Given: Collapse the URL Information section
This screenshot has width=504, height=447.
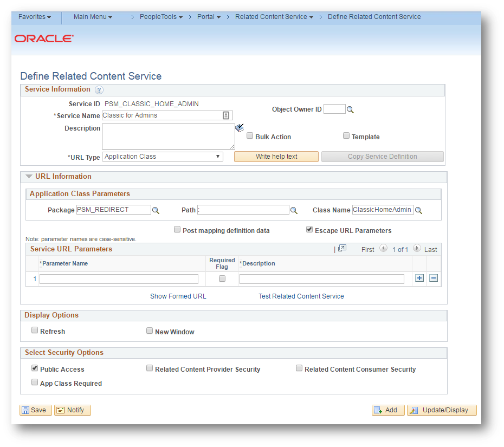Looking at the screenshot, I should point(29,177).
